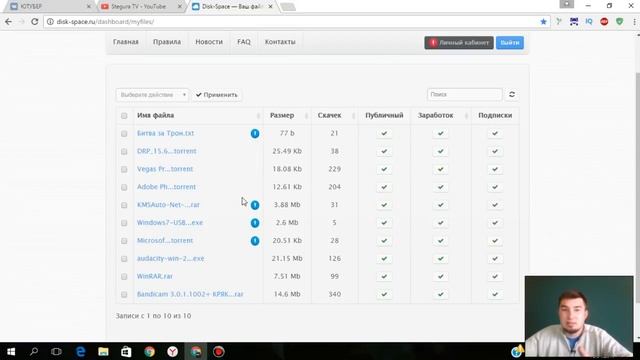640x360 pixels.
Task: Open taskbar search magnifier
Action: click(x=34, y=351)
